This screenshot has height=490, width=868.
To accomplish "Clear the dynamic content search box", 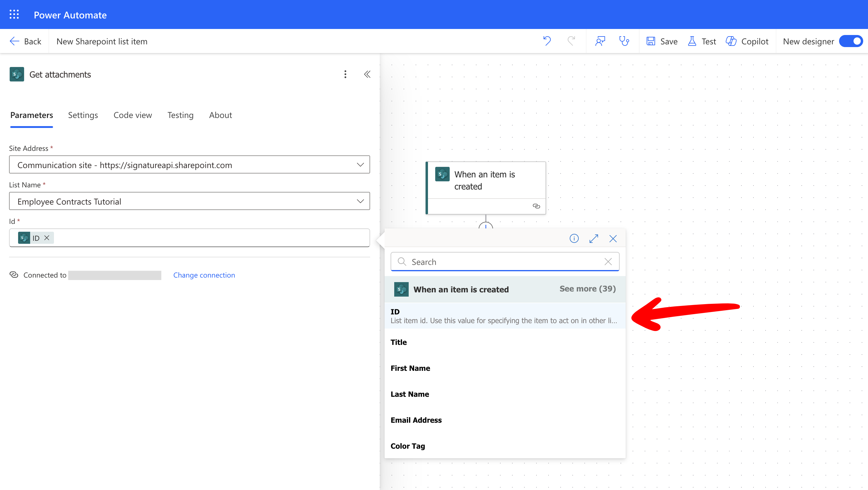I will tap(608, 262).
